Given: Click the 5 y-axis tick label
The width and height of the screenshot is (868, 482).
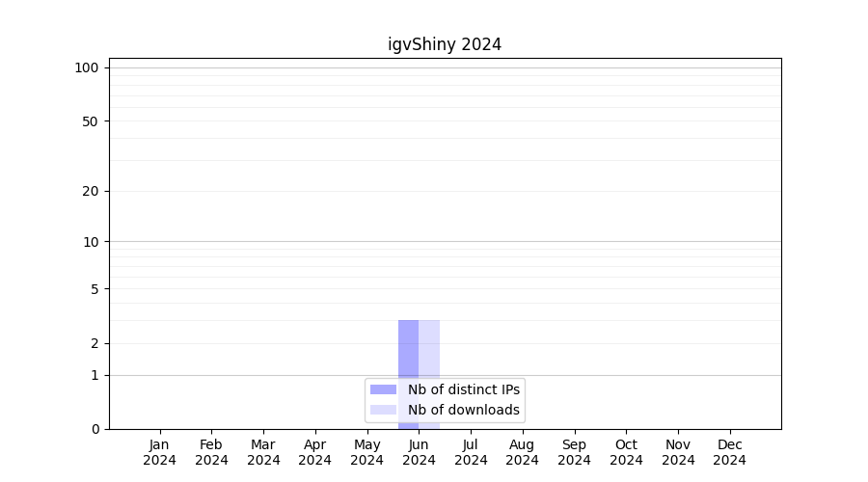Looking at the screenshot, I should tap(94, 289).
